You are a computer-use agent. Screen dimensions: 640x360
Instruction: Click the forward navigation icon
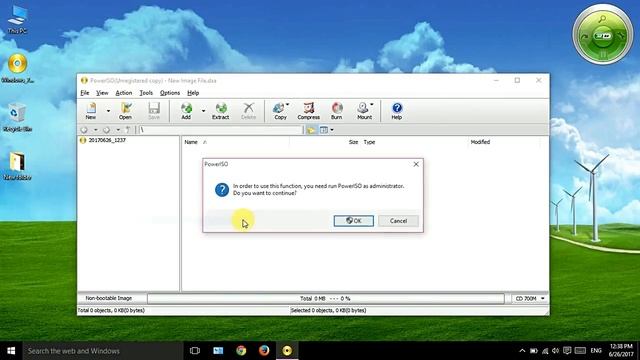(x=107, y=130)
